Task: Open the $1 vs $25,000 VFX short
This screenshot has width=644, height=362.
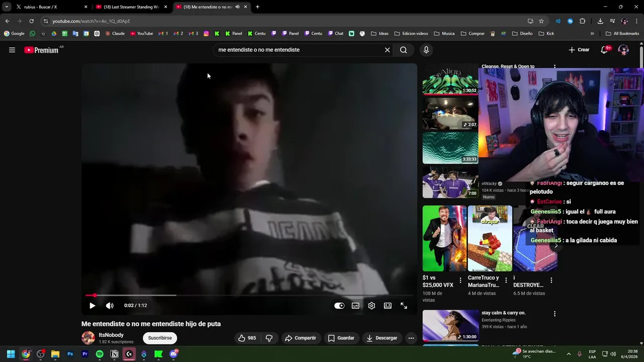Action: pos(444,238)
